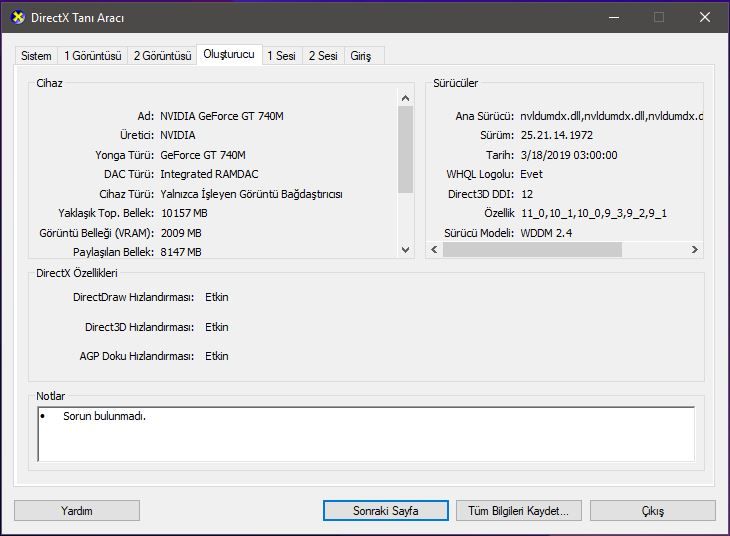Switch to the Sistem tab
This screenshot has width=730, height=536.
pos(36,56)
